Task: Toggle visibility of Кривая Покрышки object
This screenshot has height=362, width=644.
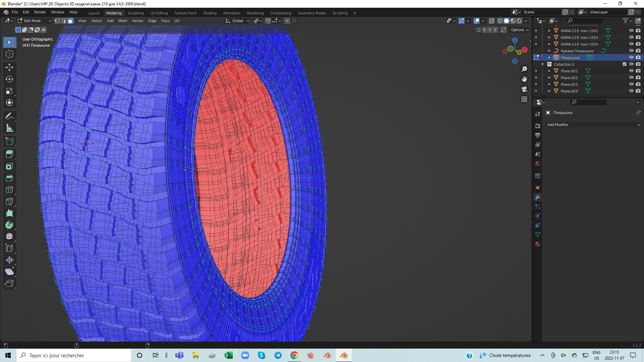Action: point(631,51)
